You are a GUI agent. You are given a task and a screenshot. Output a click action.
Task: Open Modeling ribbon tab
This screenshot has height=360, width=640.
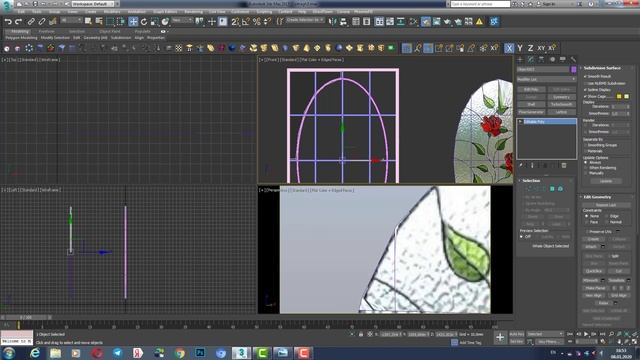(x=20, y=31)
